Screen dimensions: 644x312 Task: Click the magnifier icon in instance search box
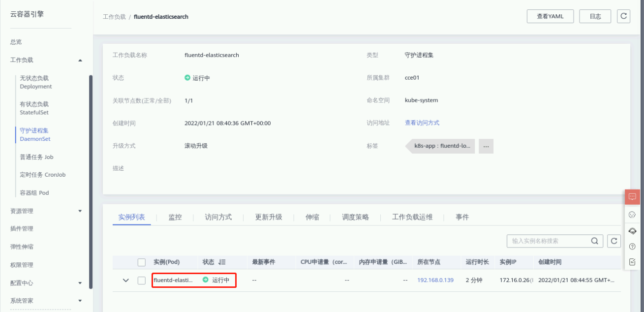[595, 241]
